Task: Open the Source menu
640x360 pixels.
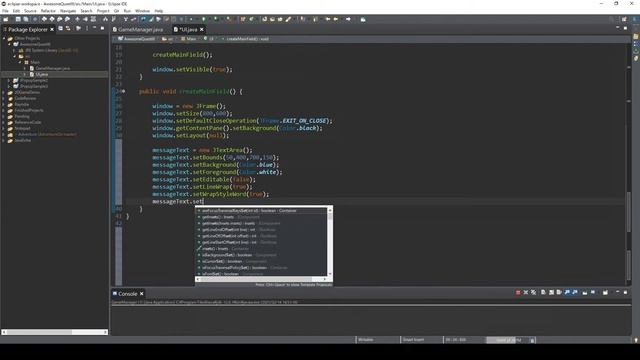Action: (30, 11)
